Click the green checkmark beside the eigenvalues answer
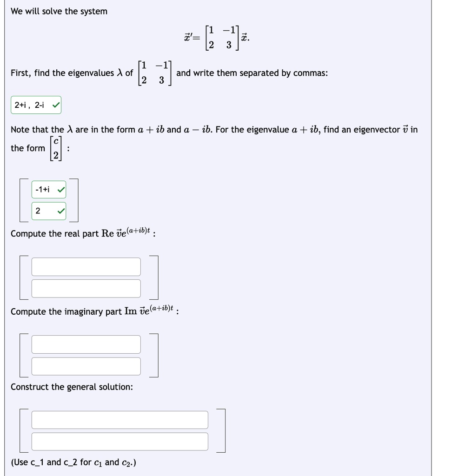This screenshot has width=451, height=476. tap(56, 106)
